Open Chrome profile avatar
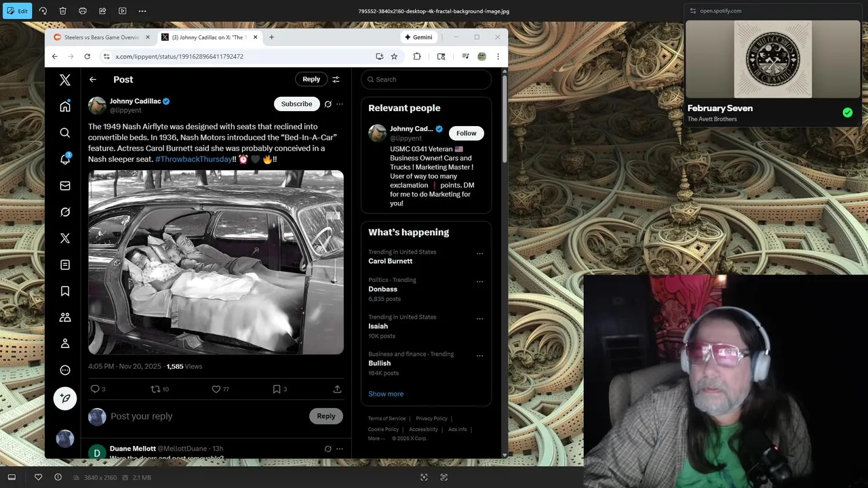 click(x=481, y=56)
